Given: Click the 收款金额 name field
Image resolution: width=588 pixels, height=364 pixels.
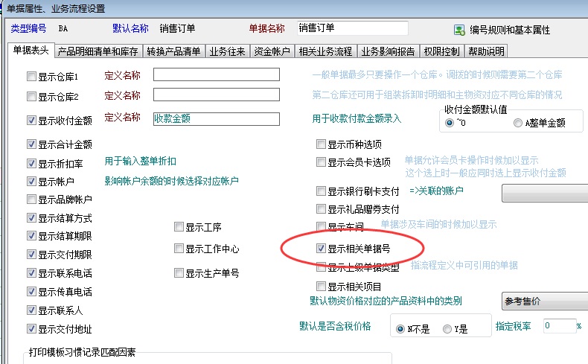Looking at the screenshot, I should coord(216,118).
